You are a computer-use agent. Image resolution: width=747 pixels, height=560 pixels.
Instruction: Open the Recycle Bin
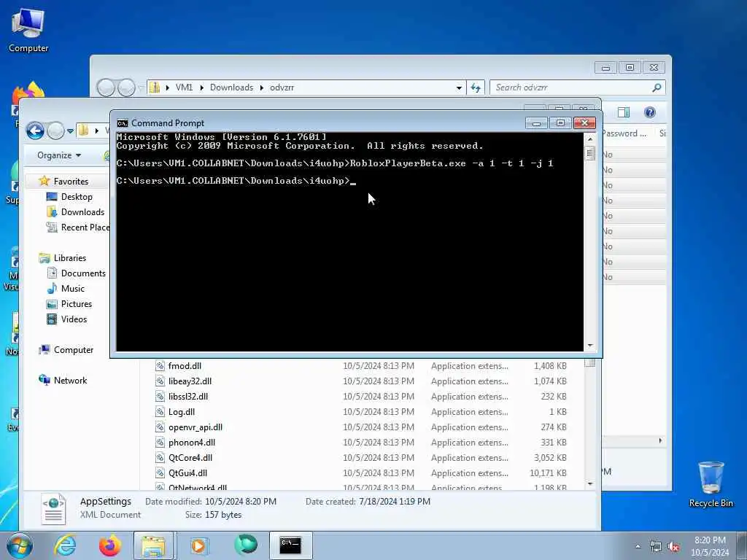point(711,484)
